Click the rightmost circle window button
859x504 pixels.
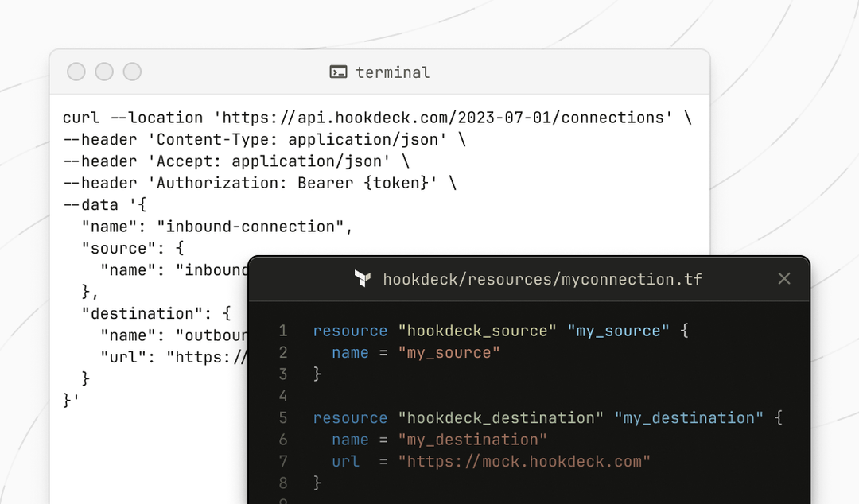pos(132,72)
